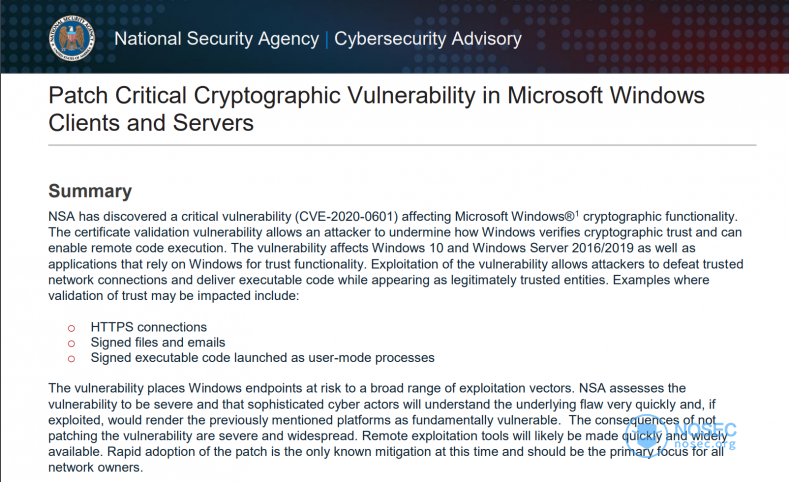
Task: Click the NSA eagle seal logo
Action: 71,38
